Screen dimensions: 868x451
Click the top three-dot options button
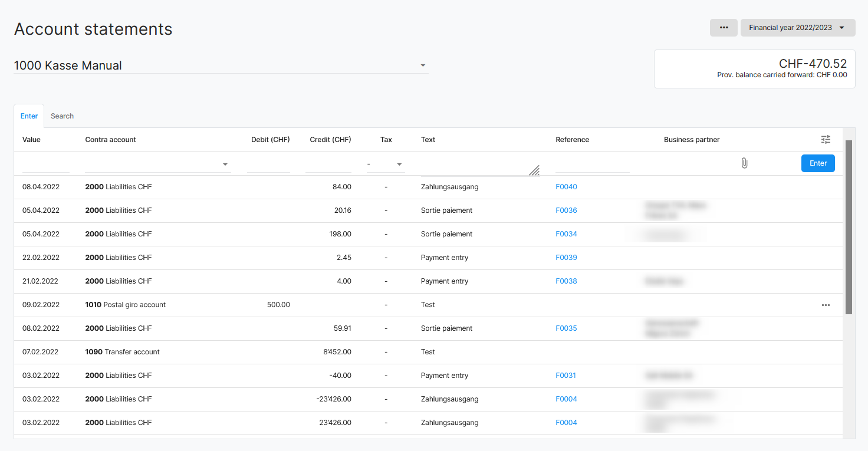(x=724, y=28)
